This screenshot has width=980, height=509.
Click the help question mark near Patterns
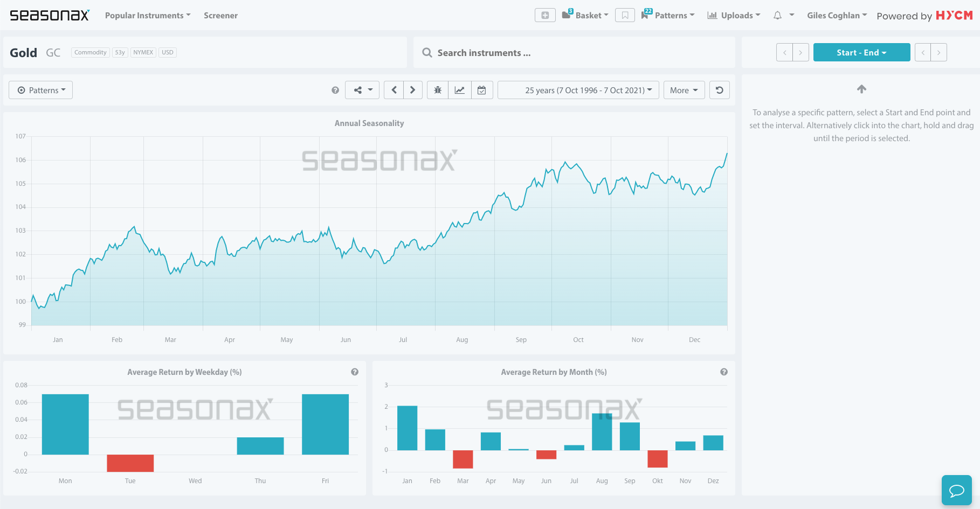click(x=335, y=90)
